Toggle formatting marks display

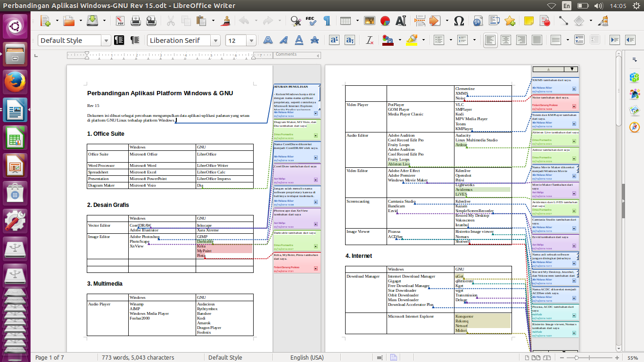point(328,21)
